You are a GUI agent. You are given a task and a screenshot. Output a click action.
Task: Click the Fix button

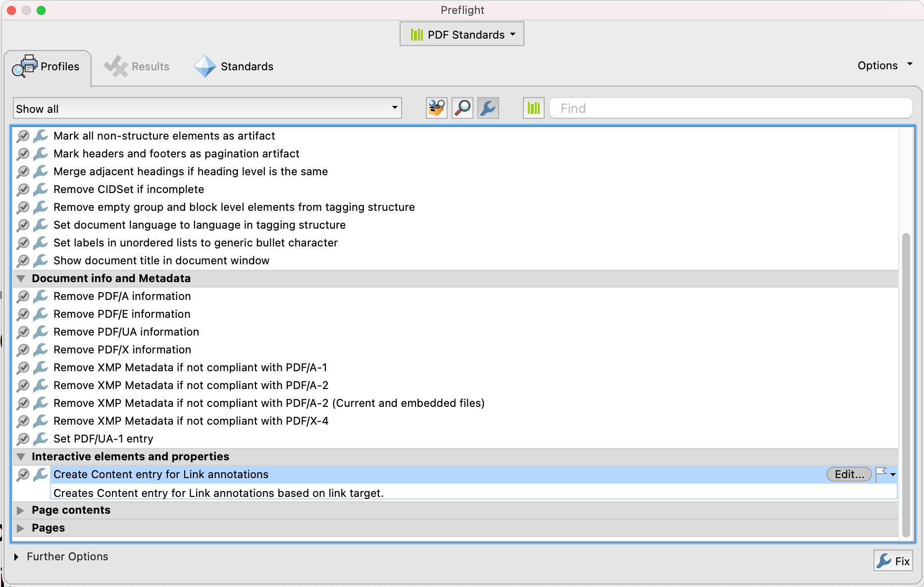(893, 561)
